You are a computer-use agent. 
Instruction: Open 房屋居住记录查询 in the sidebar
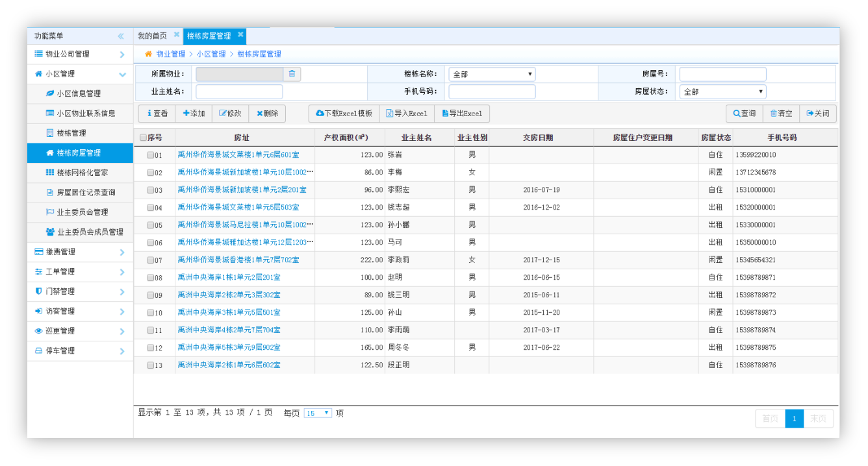click(x=80, y=193)
